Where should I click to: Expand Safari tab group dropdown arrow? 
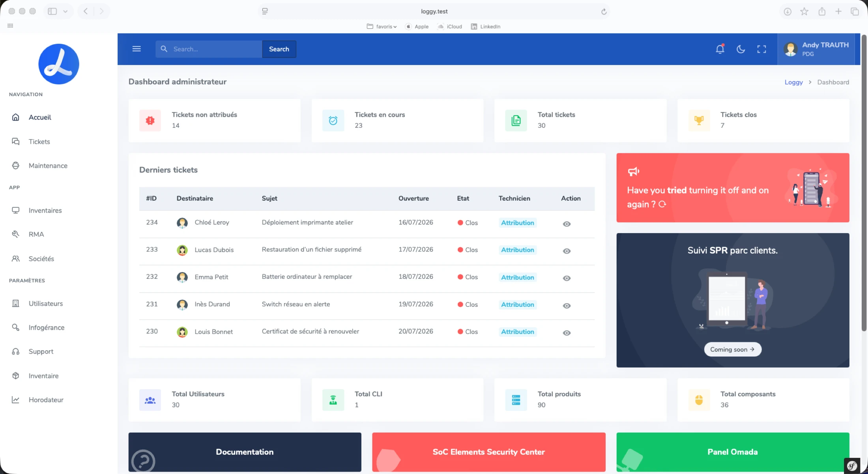[x=65, y=11]
